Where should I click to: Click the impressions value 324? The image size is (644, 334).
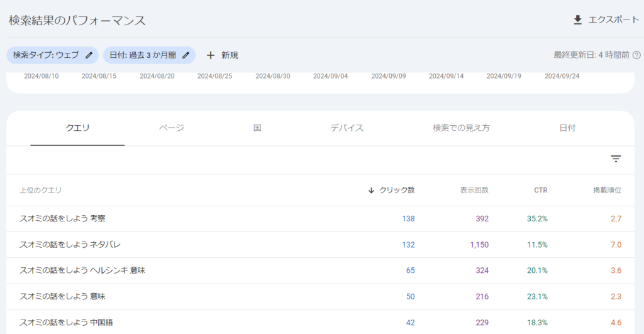pyautogui.click(x=482, y=270)
